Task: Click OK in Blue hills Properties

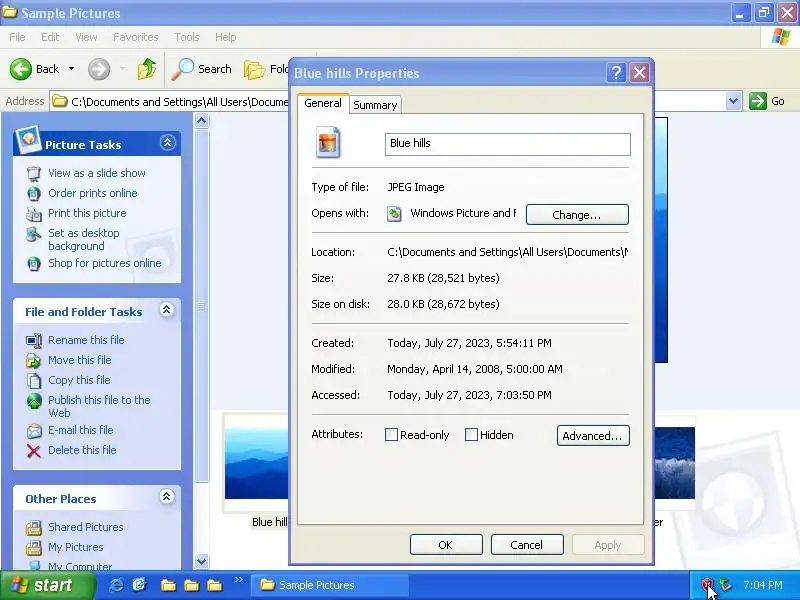Action: [x=446, y=545]
